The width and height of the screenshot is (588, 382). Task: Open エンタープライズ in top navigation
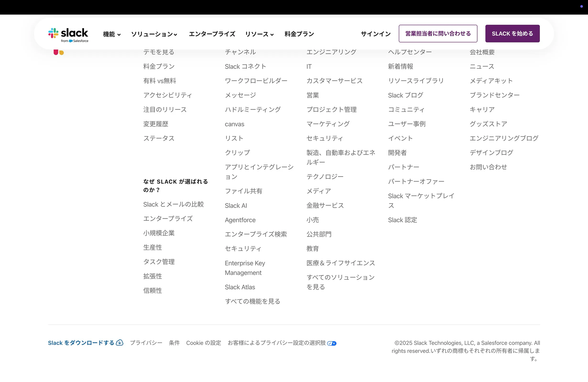click(212, 34)
